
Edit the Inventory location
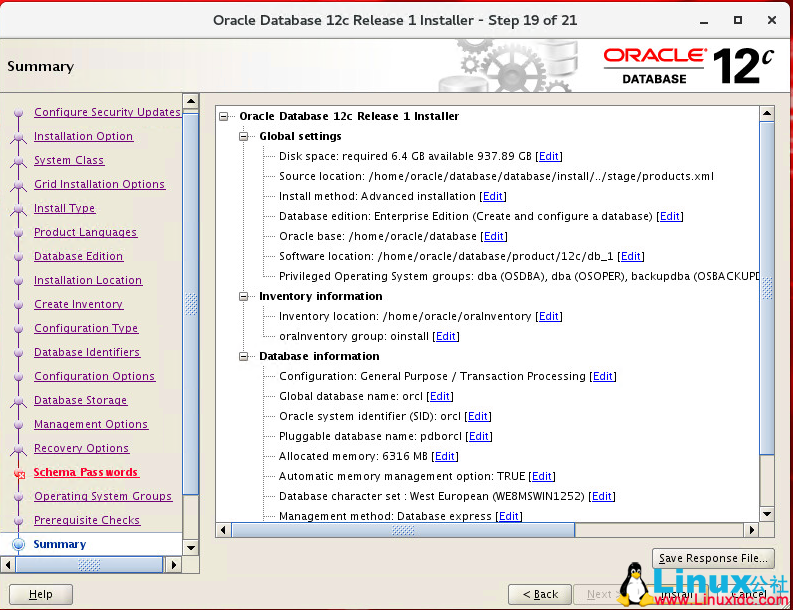pos(549,317)
